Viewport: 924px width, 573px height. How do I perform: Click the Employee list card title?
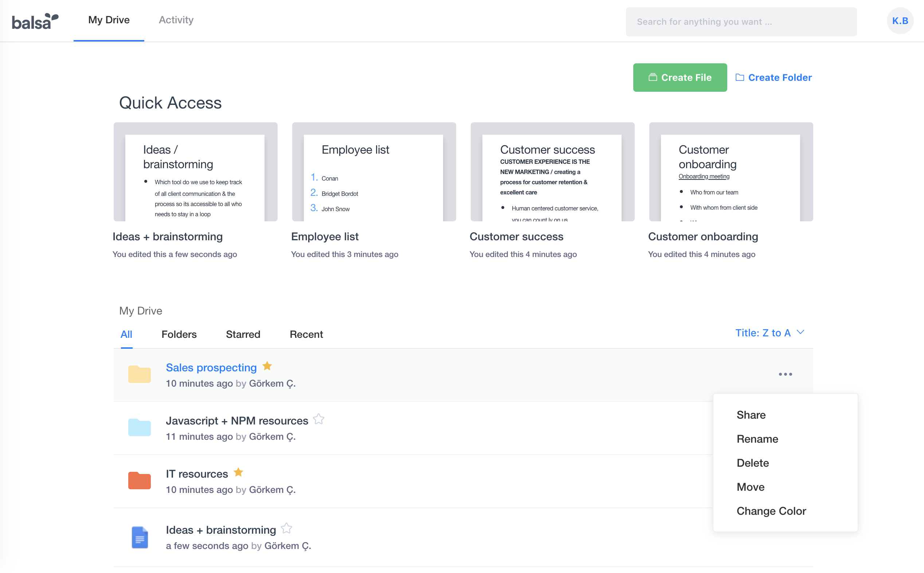click(x=325, y=237)
